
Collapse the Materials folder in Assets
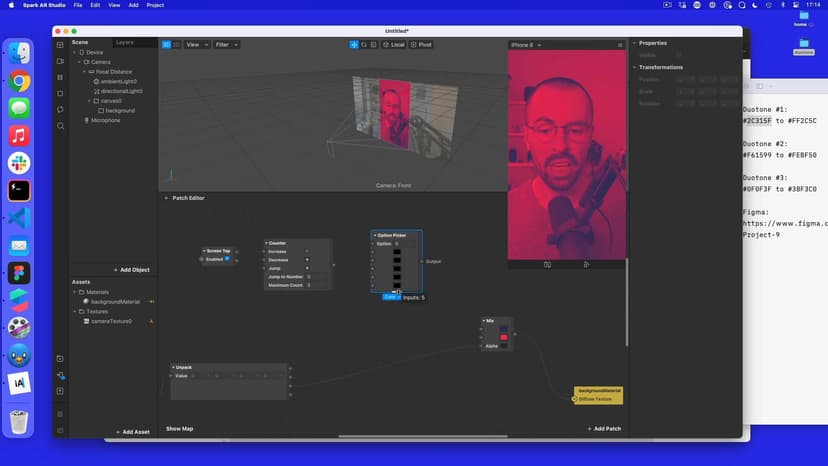point(74,292)
